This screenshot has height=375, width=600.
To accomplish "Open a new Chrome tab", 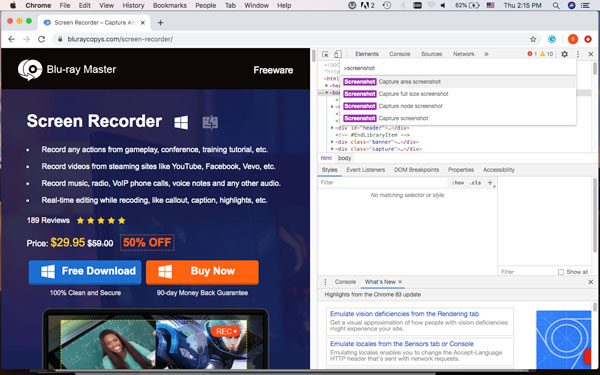I will pyautogui.click(x=160, y=23).
